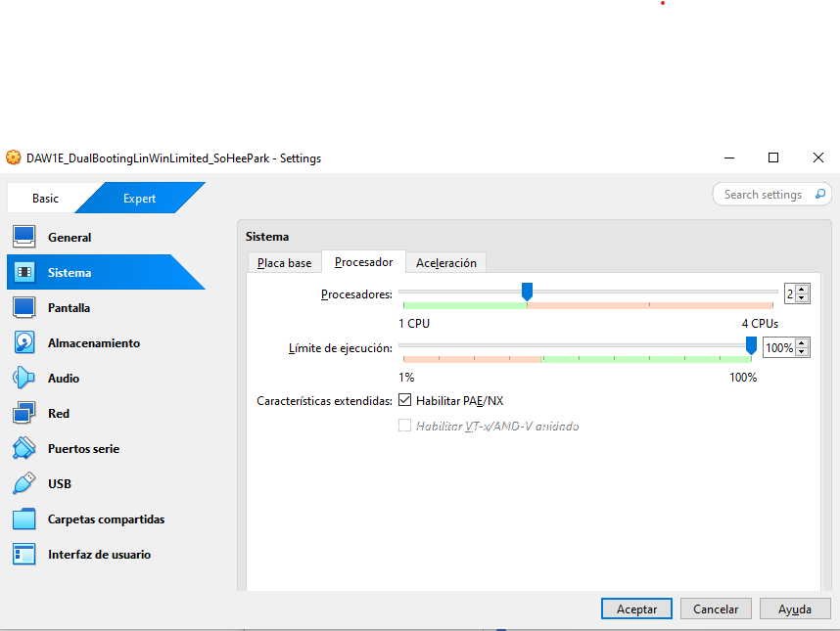Open the USB settings category

[60, 484]
